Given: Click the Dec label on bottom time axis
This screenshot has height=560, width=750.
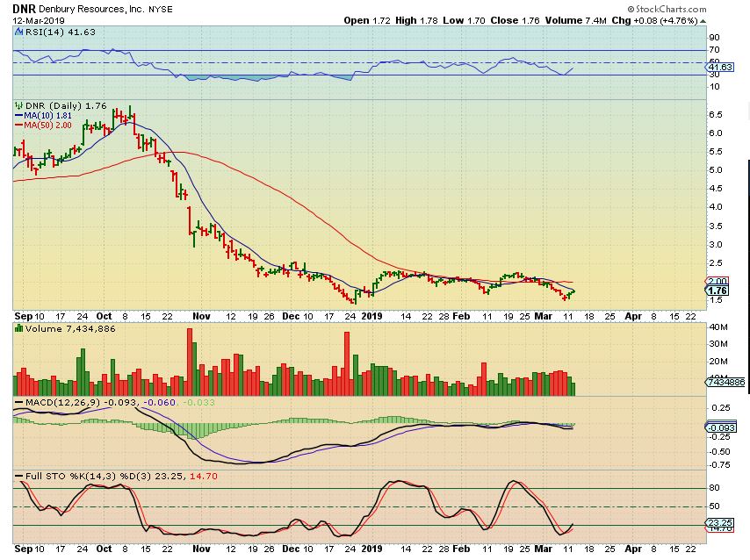Looking at the screenshot, I should [x=291, y=549].
